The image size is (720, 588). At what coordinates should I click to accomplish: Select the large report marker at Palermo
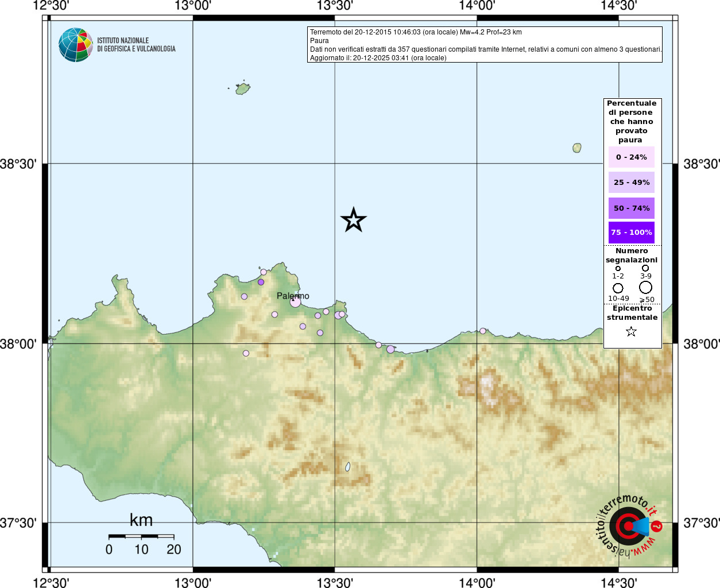[x=295, y=301]
